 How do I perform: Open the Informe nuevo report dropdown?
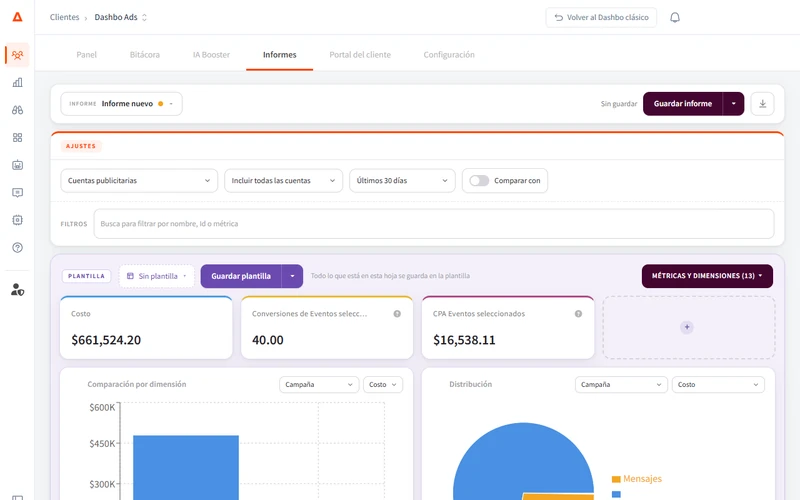pos(121,104)
